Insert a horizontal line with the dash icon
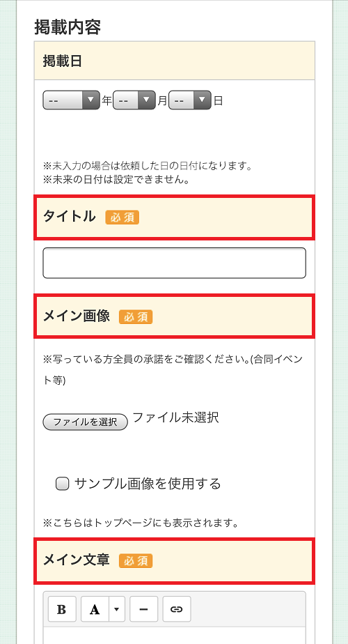 (x=143, y=608)
